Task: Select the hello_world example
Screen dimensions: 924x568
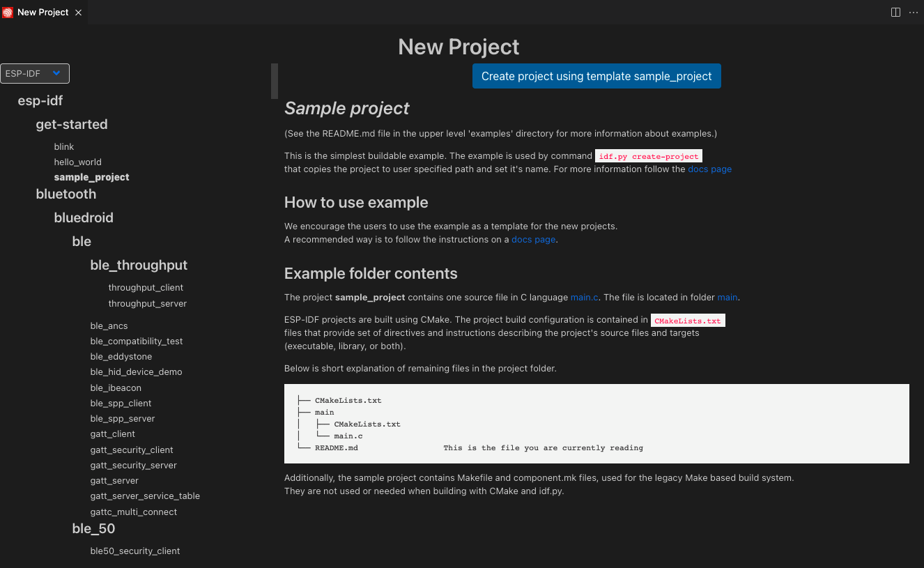Action: (x=77, y=162)
